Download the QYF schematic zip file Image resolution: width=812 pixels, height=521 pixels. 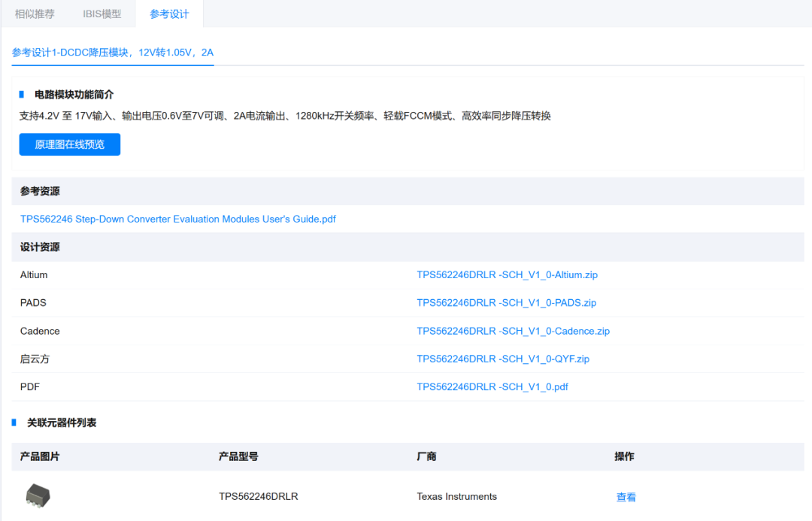point(503,359)
